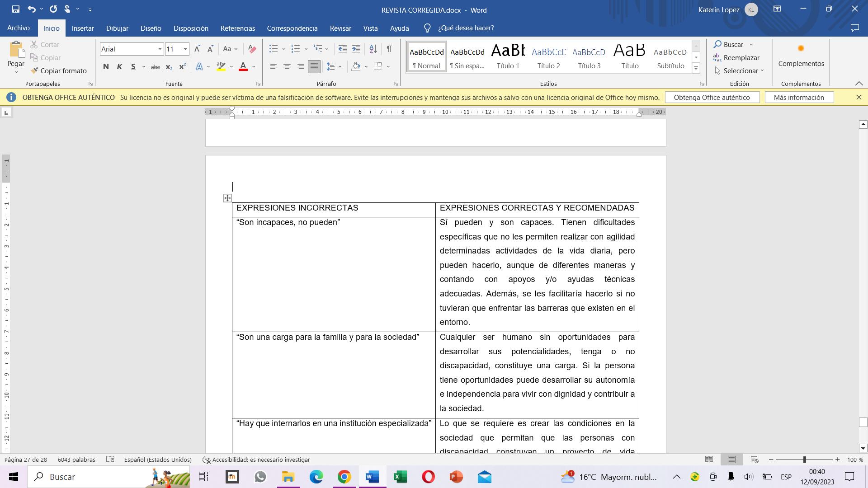868x488 pixels.
Task: Click the subscript x2 icon
Action: [169, 67]
